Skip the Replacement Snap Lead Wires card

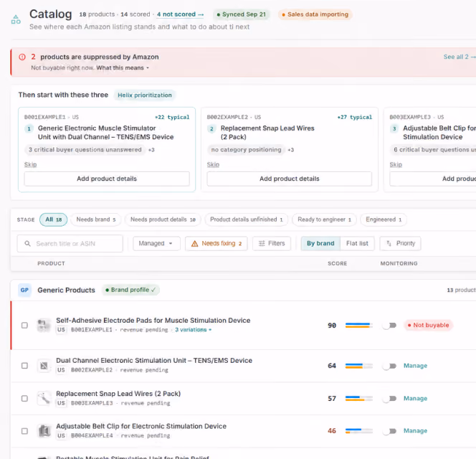pyautogui.click(x=213, y=165)
